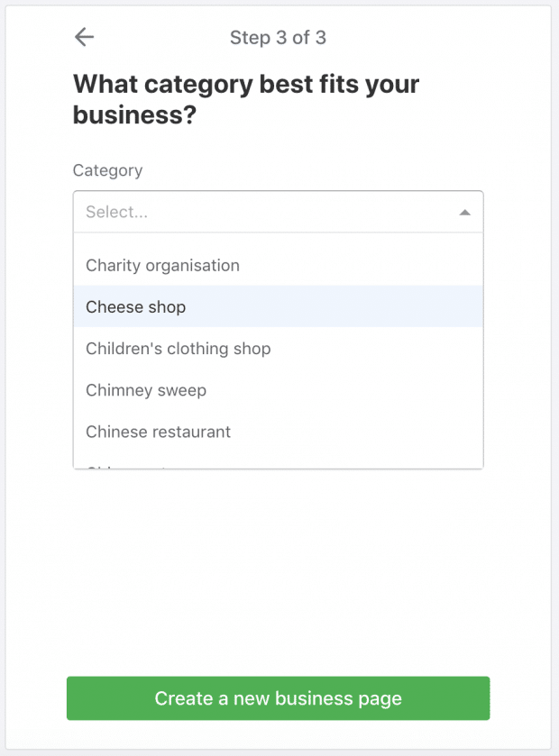The width and height of the screenshot is (559, 756).
Task: Pick Children's clothing shop from the options
Action: (178, 349)
